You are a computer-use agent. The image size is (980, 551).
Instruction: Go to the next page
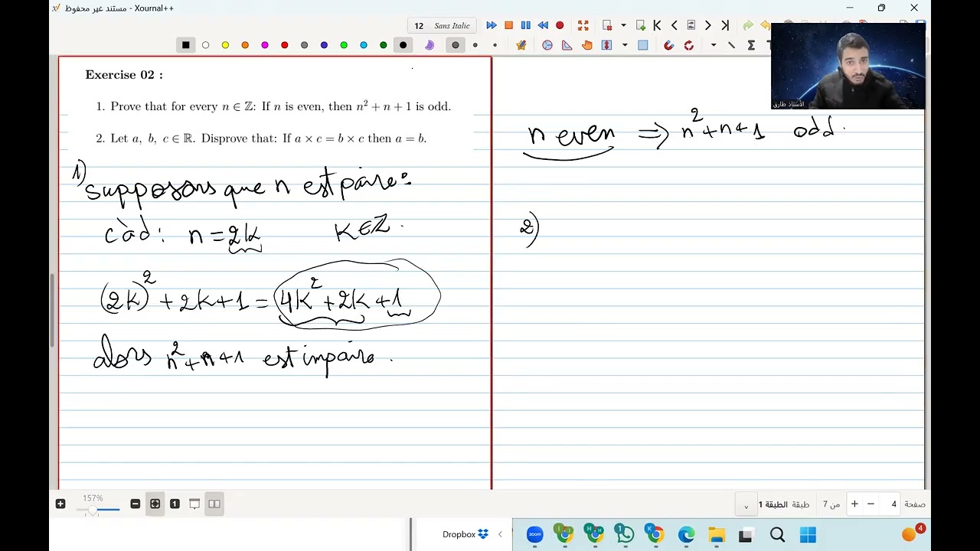708,25
